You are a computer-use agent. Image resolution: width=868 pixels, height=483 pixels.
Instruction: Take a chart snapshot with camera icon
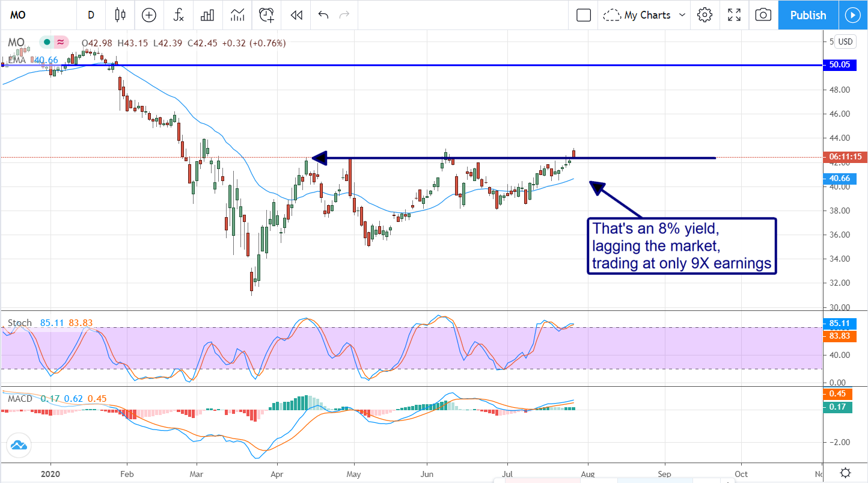pos(763,15)
